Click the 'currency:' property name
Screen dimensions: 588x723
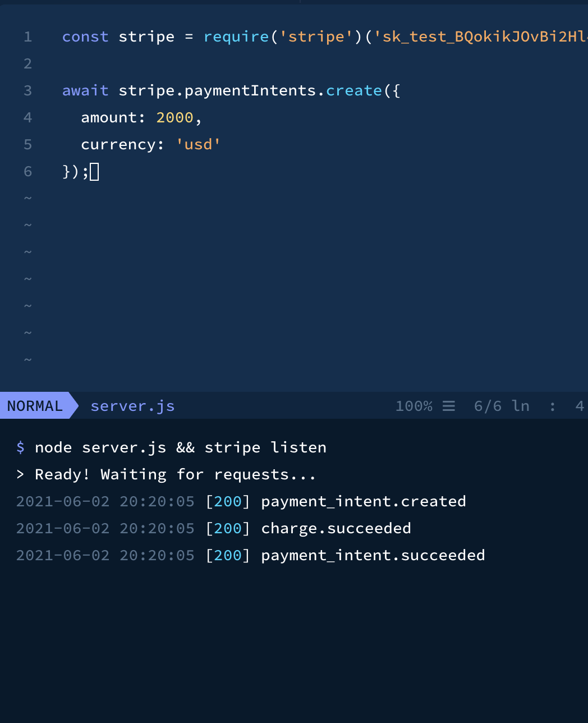pyautogui.click(x=123, y=145)
